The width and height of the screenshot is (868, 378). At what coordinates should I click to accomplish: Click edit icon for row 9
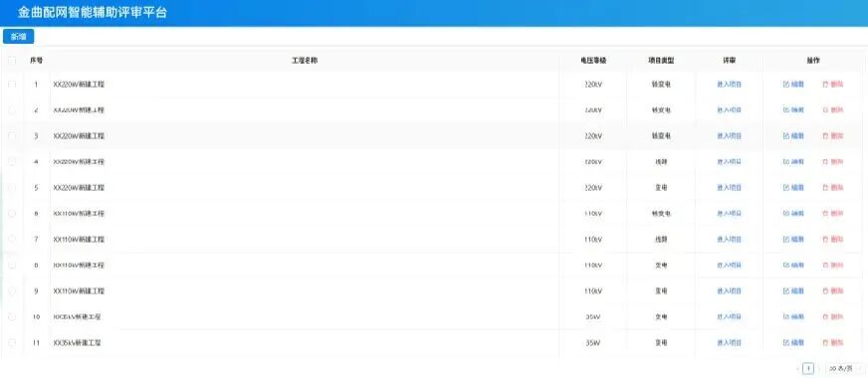pos(786,291)
